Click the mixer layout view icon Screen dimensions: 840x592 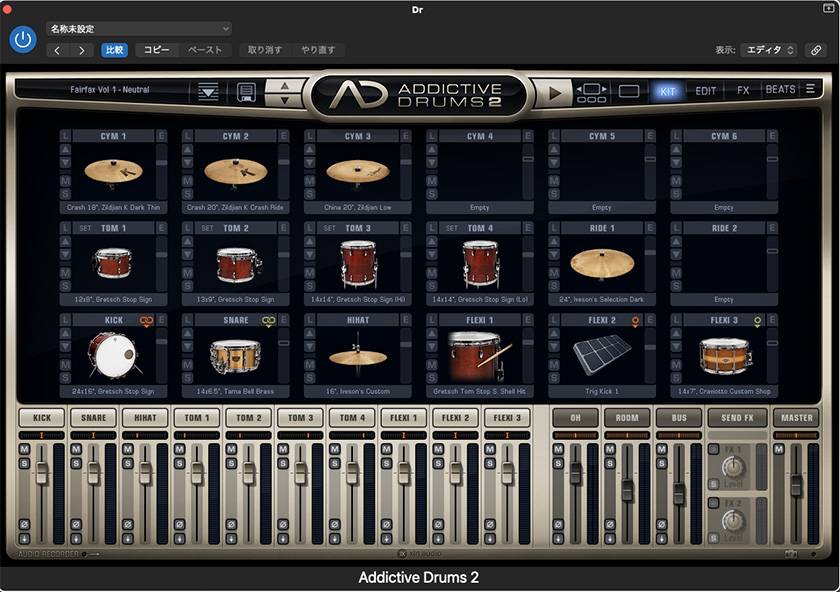tap(591, 93)
